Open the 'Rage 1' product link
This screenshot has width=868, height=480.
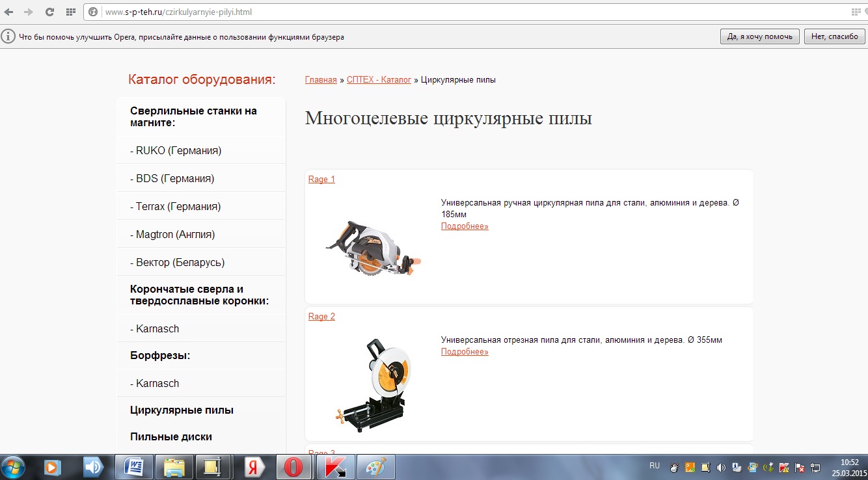tap(321, 180)
